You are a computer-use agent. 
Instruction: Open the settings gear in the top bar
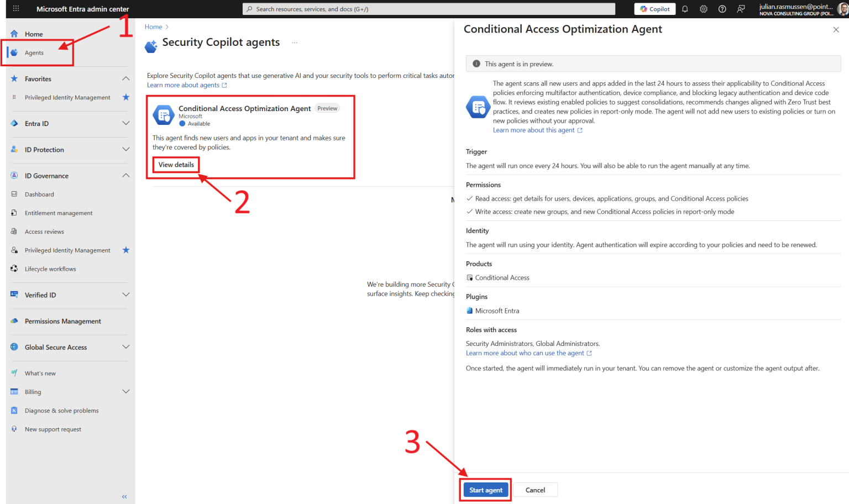[703, 9]
